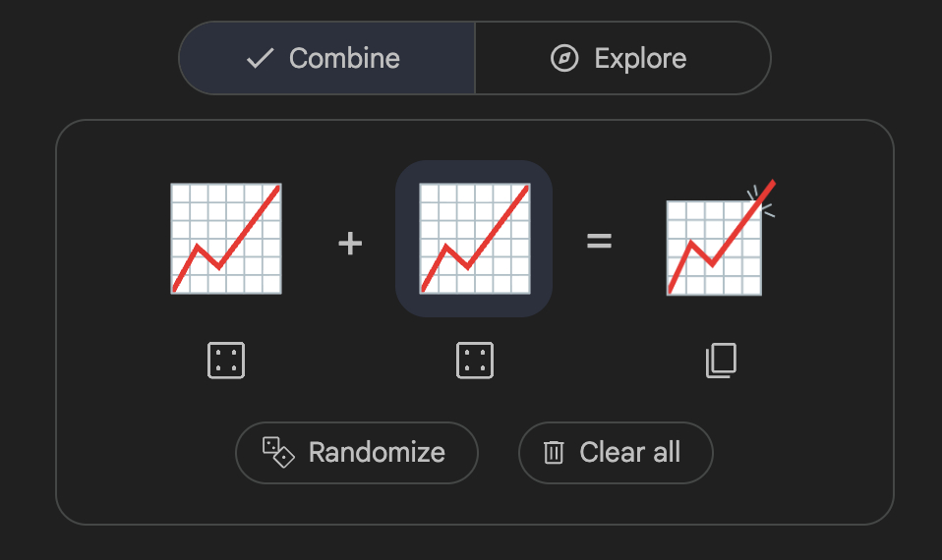This screenshot has height=560, width=942.
Task: Randomize the first emoji with its dice icon
Action: coord(226,361)
